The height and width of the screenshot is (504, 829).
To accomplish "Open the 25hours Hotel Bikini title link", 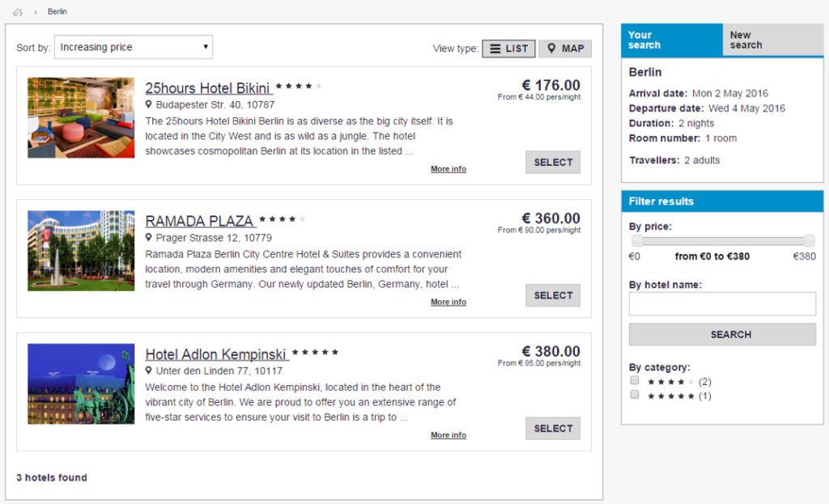I will pos(208,88).
